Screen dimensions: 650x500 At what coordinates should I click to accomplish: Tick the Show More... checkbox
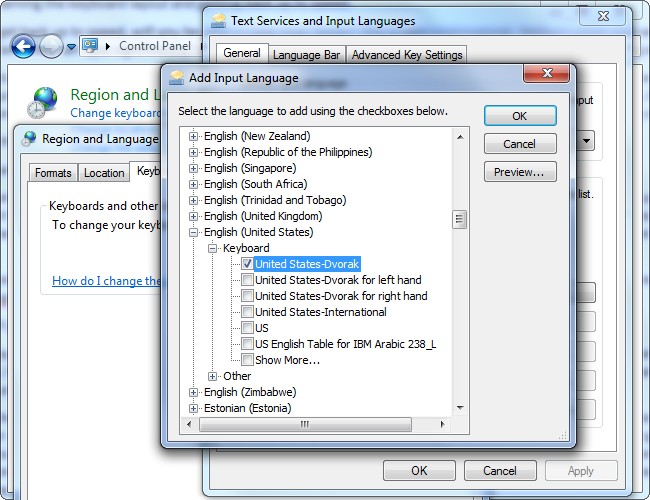pyautogui.click(x=247, y=359)
